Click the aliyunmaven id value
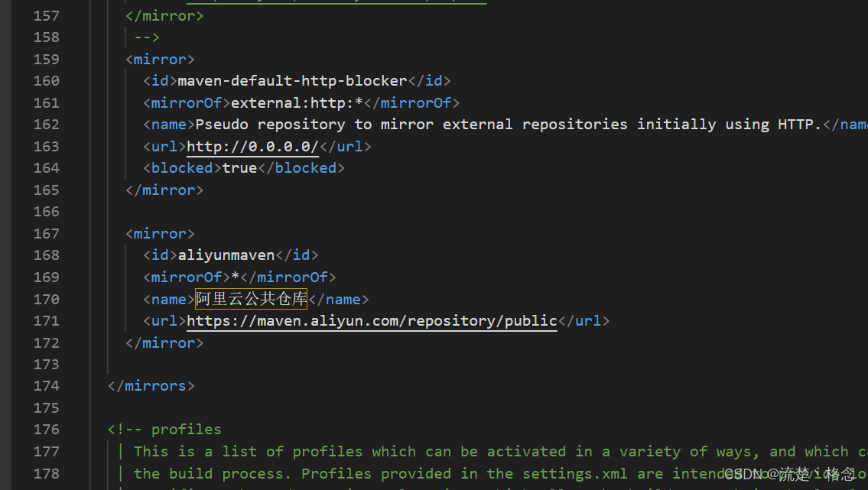Viewport: 868px width, 490px height. tap(226, 255)
